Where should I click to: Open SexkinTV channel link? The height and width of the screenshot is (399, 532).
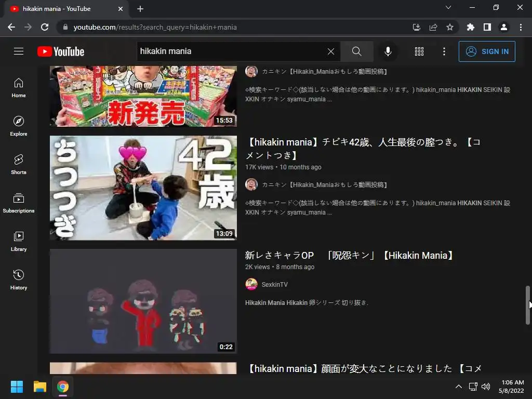[x=274, y=284]
